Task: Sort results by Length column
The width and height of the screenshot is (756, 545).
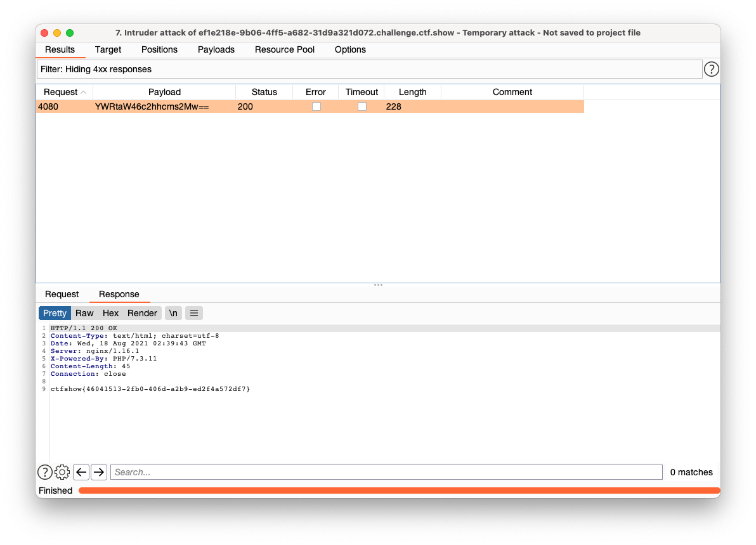Action: (412, 92)
